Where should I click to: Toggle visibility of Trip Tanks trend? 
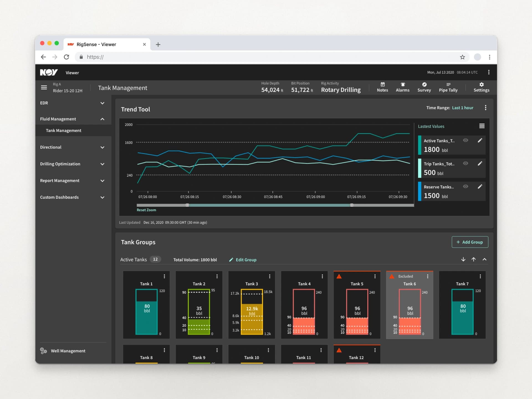[x=465, y=163]
